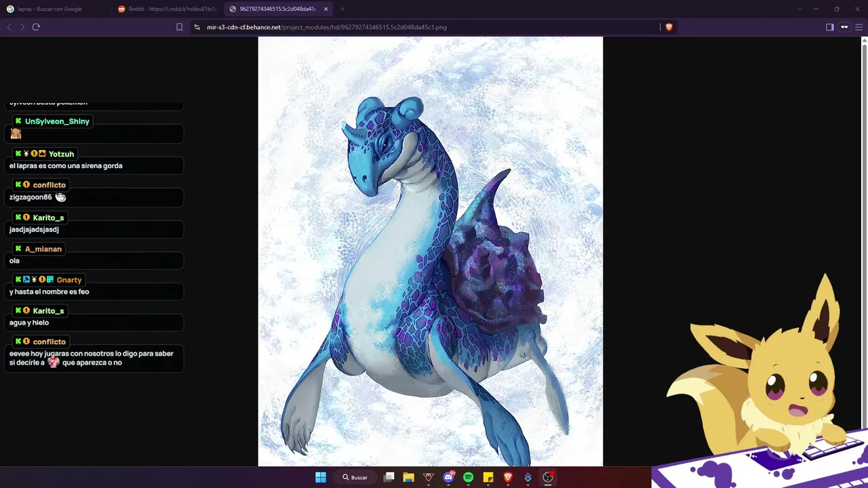868x488 pixels.
Task: View site information for behance.net
Action: click(x=197, y=27)
